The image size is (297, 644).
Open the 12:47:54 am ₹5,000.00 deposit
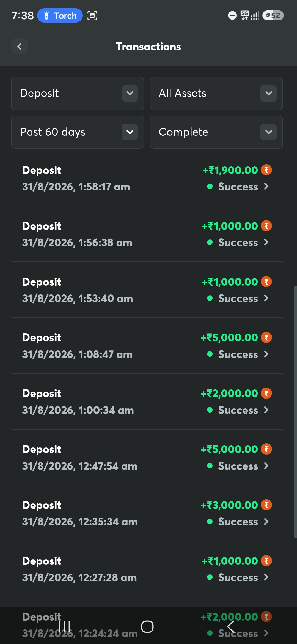[147, 457]
